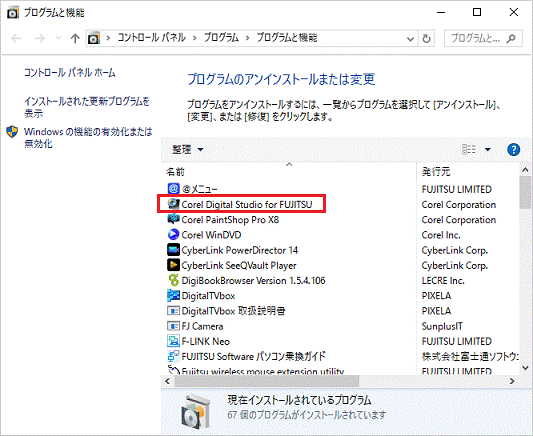533x436 pixels.
Task: Click the コントロール パネル breadcrumb
Action: (x=152, y=37)
